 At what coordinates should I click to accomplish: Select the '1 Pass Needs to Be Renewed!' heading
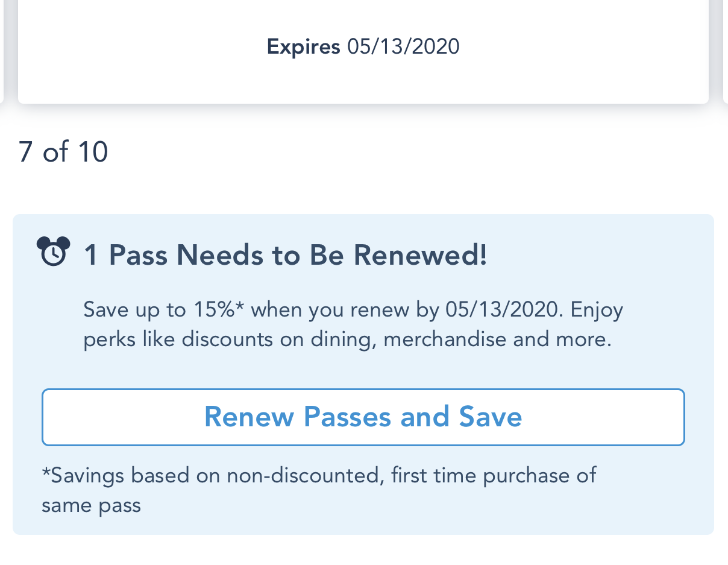(x=285, y=255)
